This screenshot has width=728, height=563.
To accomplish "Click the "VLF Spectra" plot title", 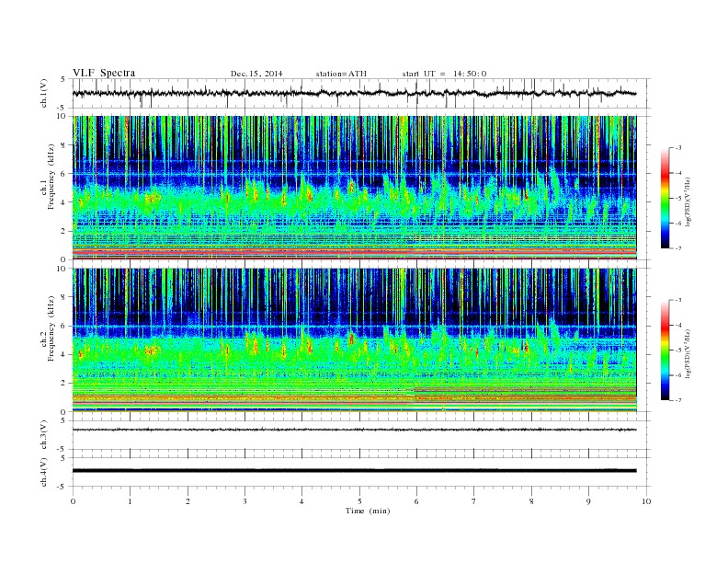I will 104,73.
